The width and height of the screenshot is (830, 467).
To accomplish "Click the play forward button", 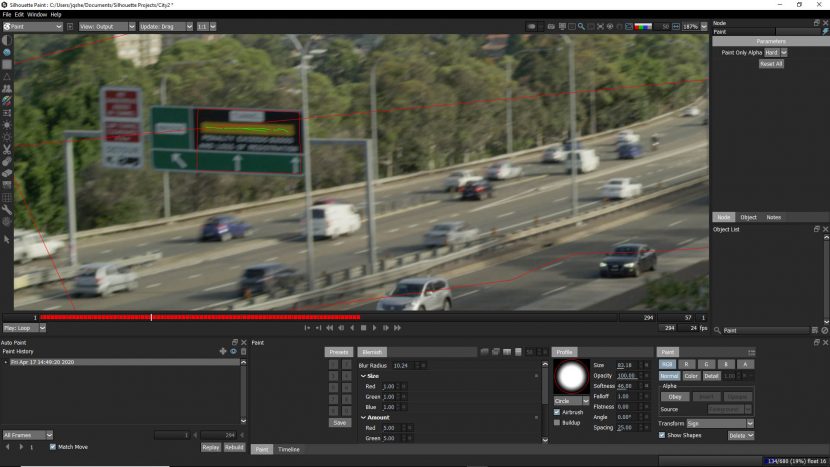I will point(375,328).
